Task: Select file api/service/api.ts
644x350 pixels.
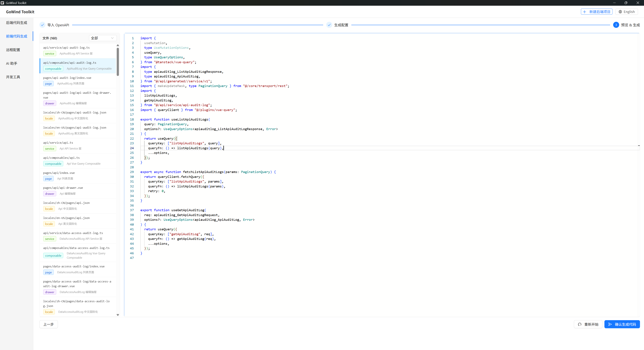Action: point(78,146)
